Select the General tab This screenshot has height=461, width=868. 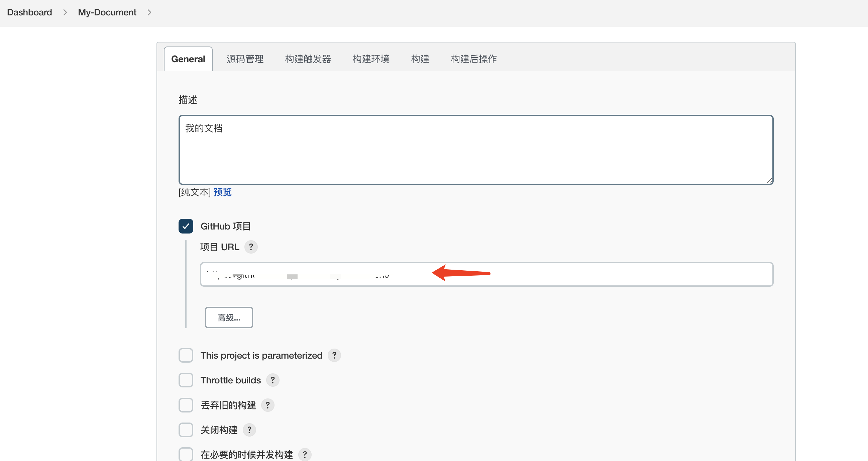188,59
